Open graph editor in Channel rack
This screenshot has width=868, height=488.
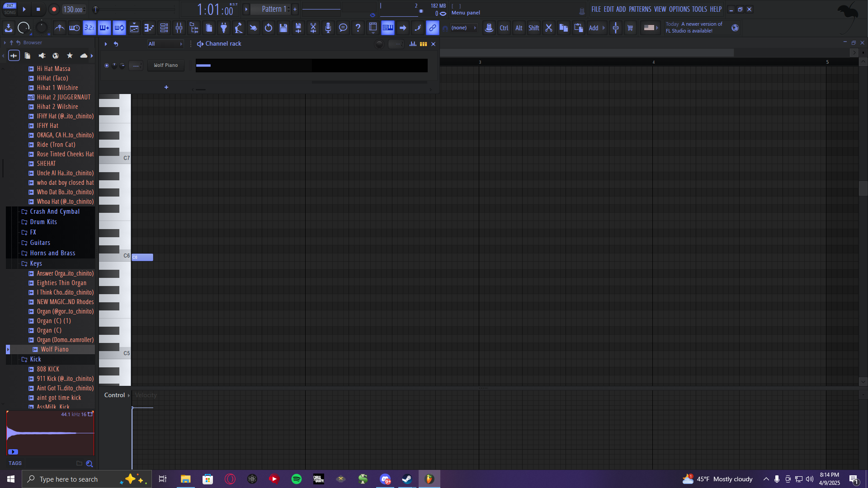point(413,44)
